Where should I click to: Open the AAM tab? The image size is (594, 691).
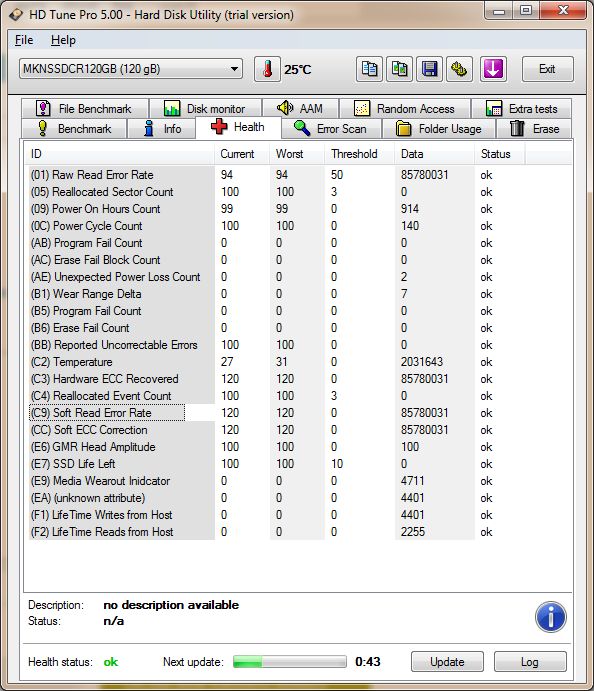[x=301, y=108]
